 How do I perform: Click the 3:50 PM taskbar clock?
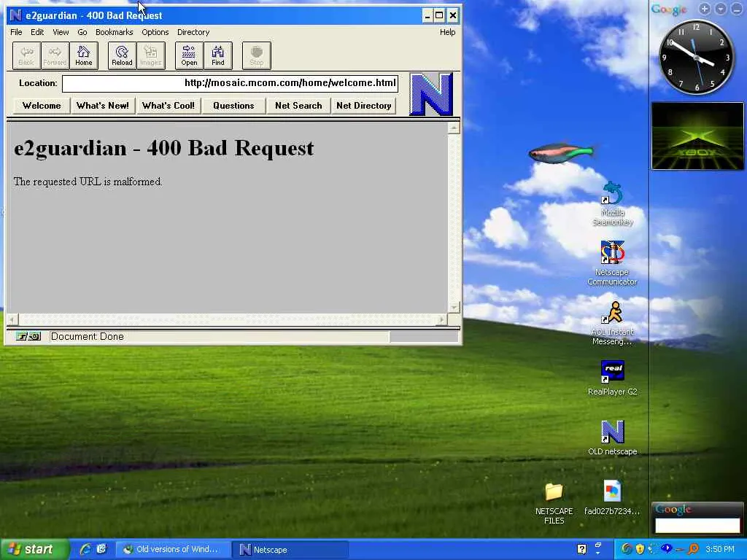(x=720, y=549)
